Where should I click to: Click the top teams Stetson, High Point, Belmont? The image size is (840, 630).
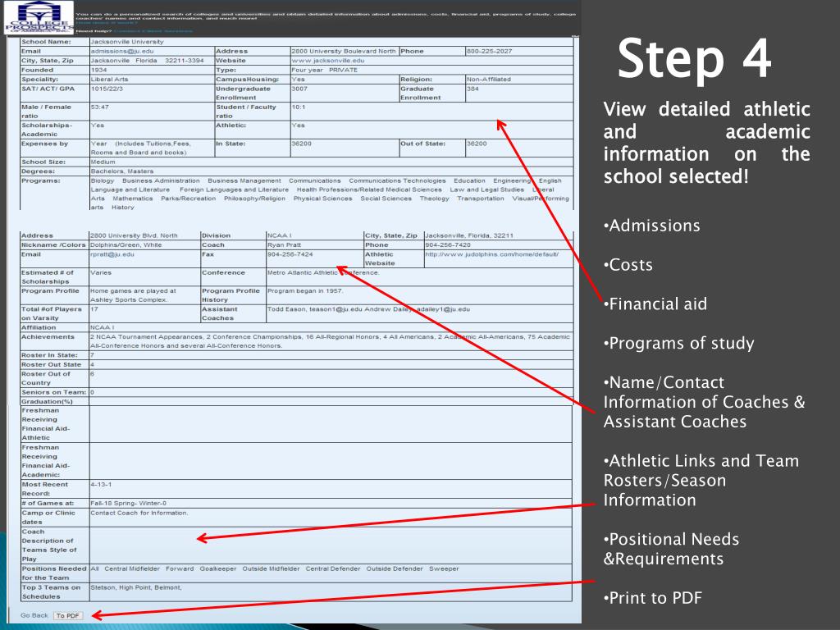(136, 587)
